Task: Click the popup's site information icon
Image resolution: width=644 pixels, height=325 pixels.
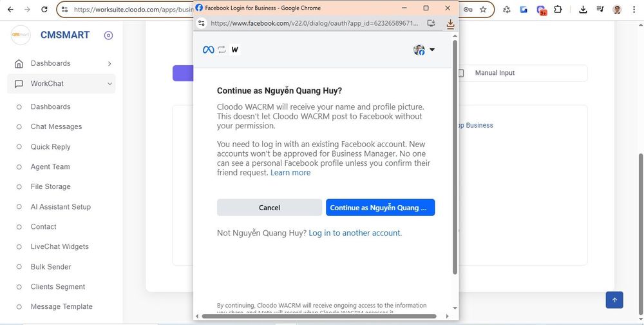Action: click(201, 23)
